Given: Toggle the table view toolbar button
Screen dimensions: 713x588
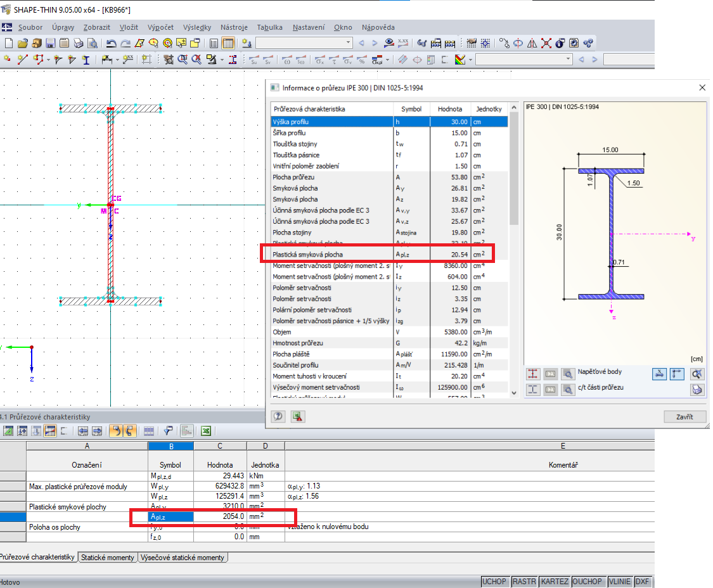Looking at the screenshot, I should (228, 43).
